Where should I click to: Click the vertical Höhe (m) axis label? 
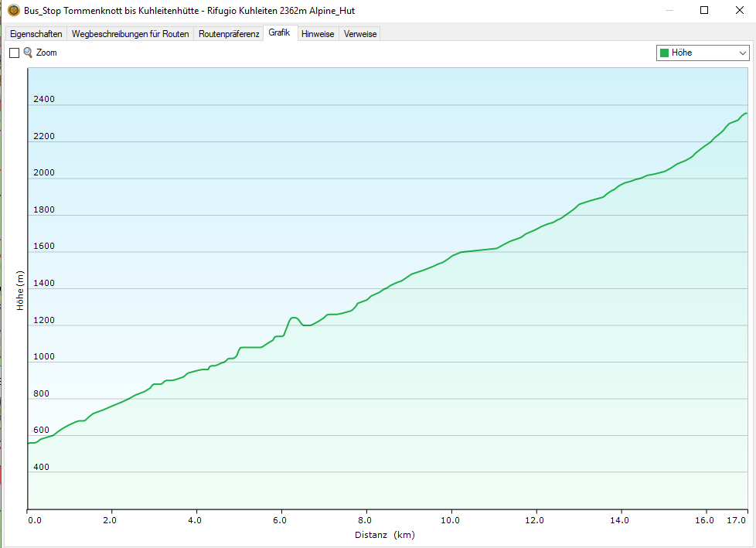(20, 290)
